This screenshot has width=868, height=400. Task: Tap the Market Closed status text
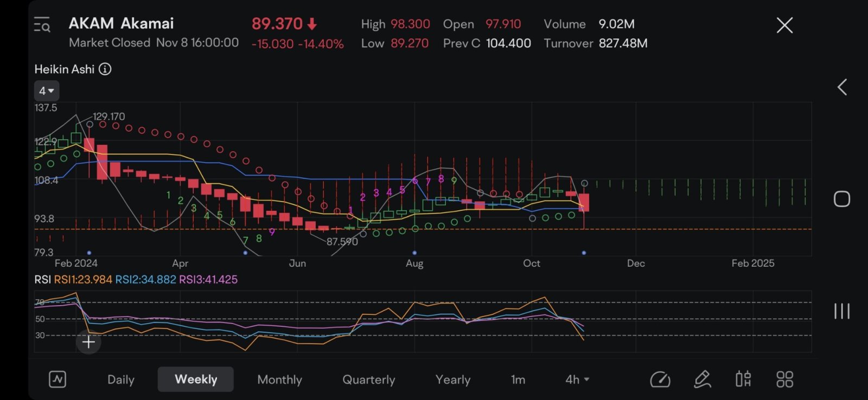click(110, 42)
